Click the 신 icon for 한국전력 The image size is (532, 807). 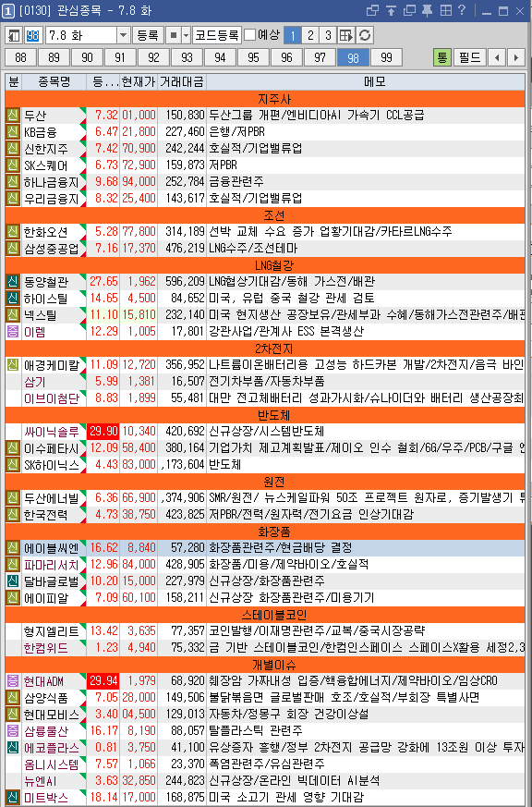13,514
